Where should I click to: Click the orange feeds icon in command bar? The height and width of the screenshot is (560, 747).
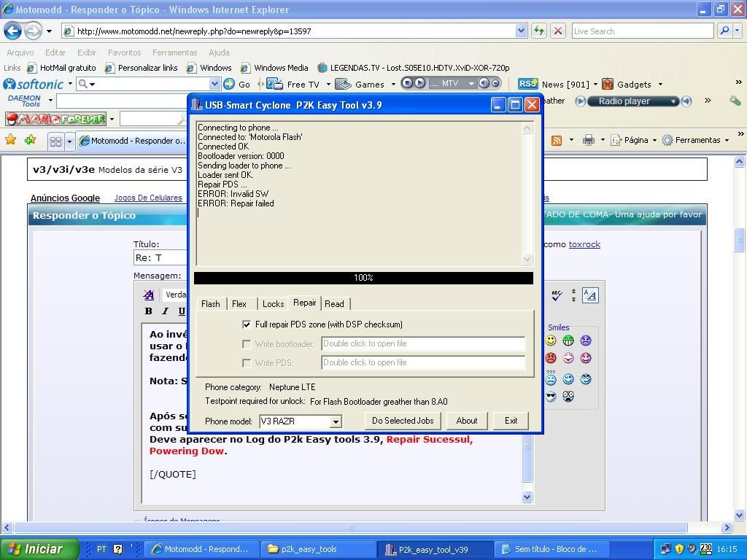(556, 141)
